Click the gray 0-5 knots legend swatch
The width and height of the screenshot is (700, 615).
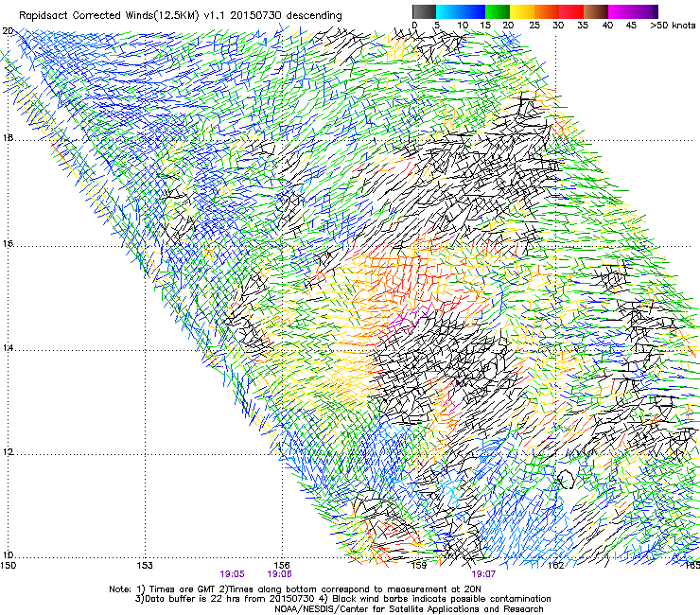[x=424, y=11]
